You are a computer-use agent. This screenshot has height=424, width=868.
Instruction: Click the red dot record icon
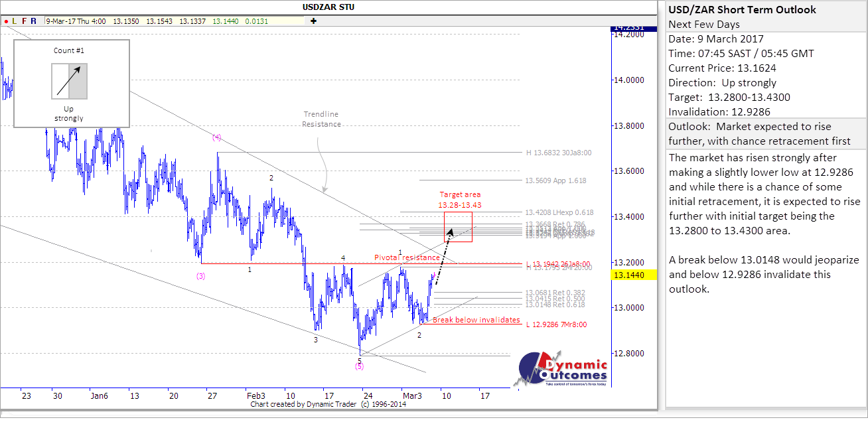(6, 21)
